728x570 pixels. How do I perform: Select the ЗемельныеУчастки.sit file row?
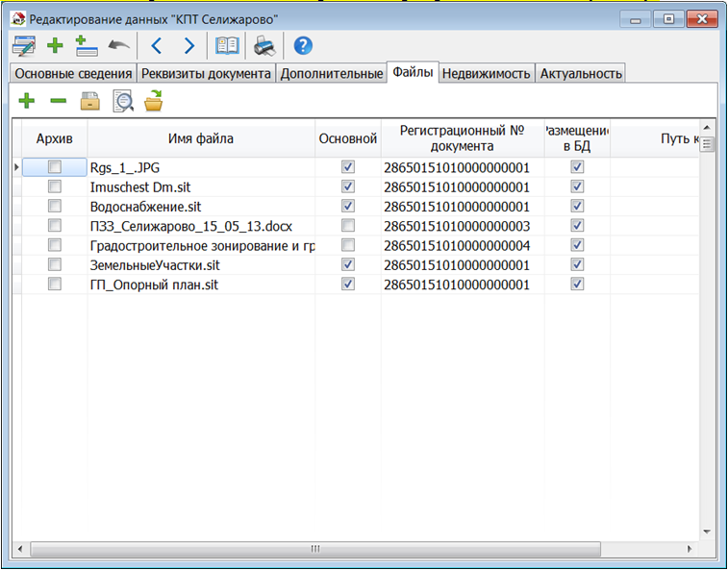[155, 264]
